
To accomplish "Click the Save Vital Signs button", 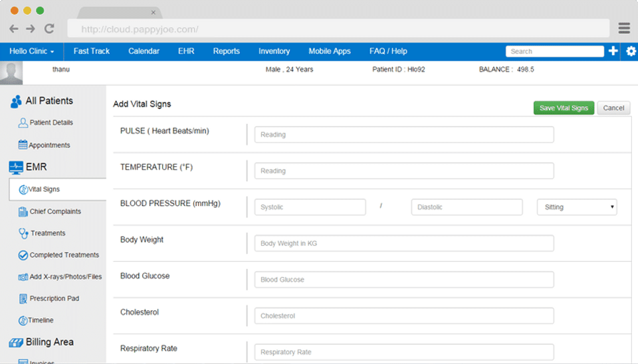I will pos(564,108).
